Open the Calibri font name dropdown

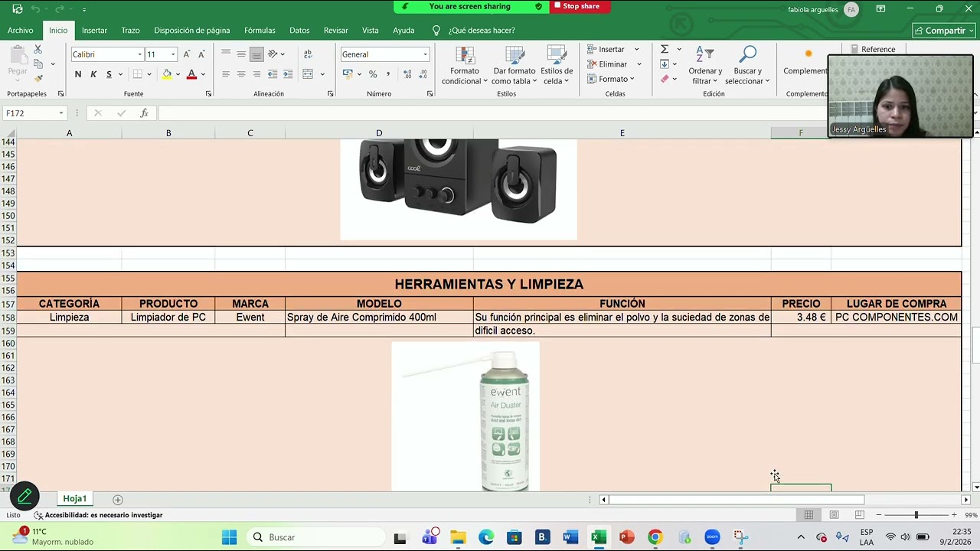(140, 54)
